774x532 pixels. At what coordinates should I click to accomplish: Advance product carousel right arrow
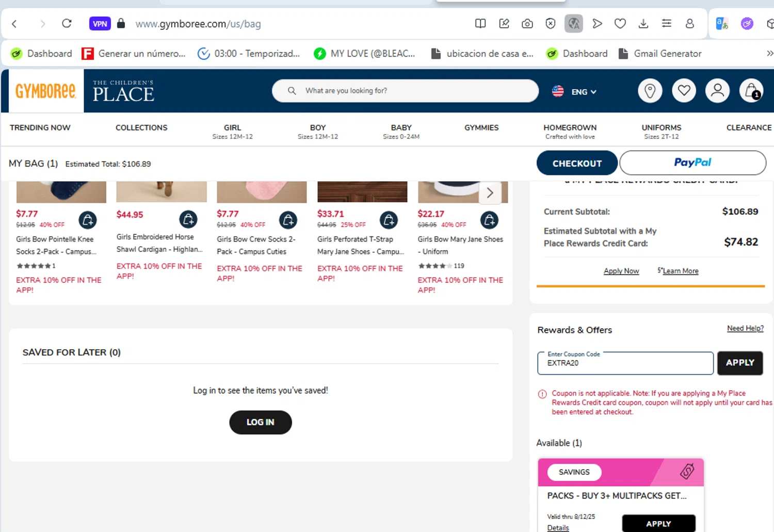(x=490, y=194)
